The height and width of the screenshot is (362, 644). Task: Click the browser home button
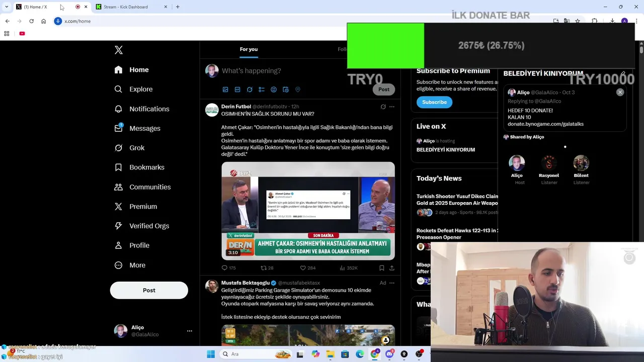(43, 21)
